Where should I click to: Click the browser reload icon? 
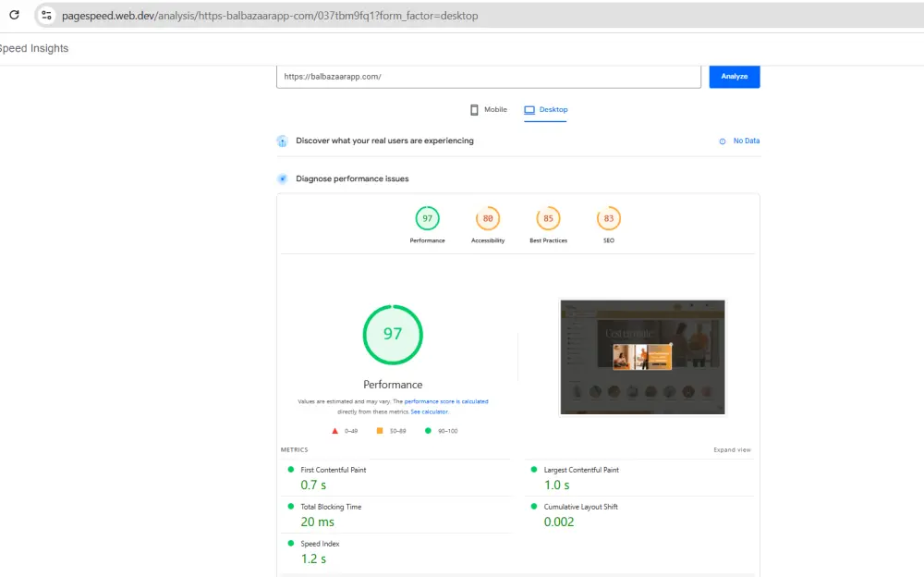coord(14,15)
